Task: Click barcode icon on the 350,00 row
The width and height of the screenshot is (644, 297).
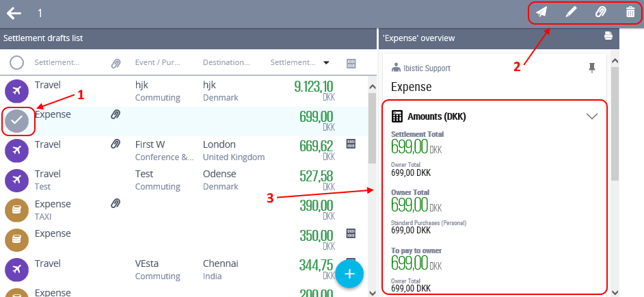Action: click(351, 233)
